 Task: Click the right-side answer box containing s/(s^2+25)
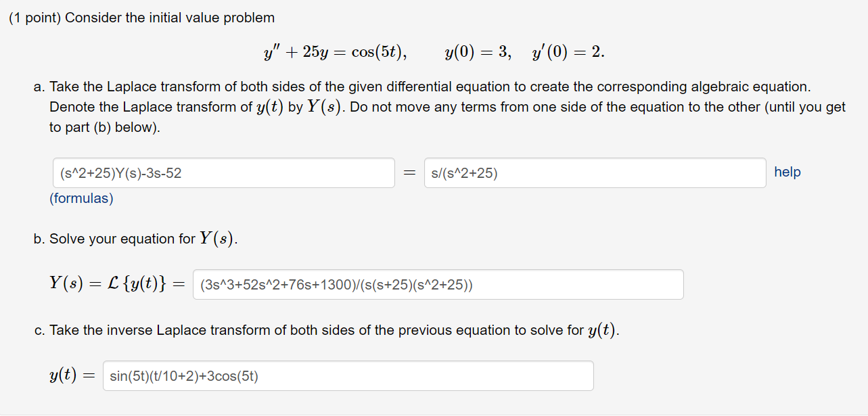[595, 172]
